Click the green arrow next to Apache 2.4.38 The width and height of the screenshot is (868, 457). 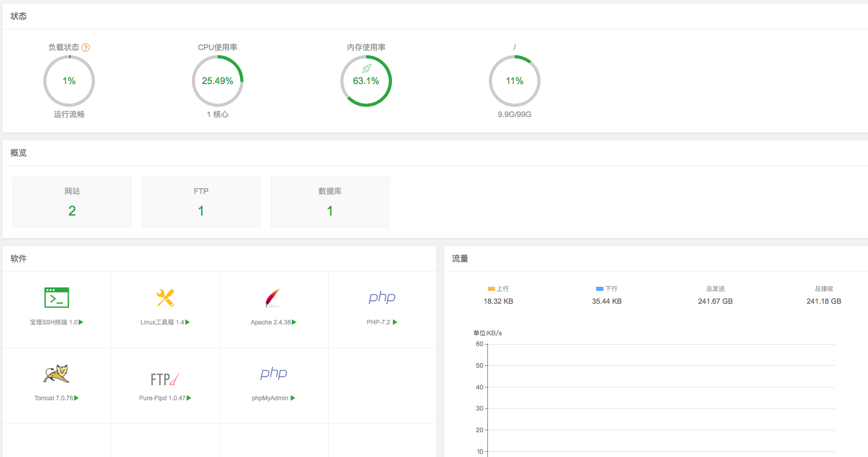tap(294, 322)
